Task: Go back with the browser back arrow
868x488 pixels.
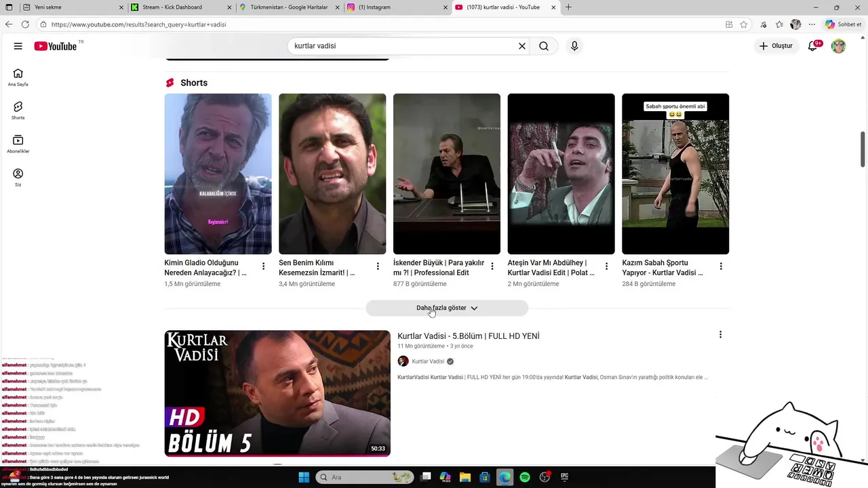Action: 9,24
